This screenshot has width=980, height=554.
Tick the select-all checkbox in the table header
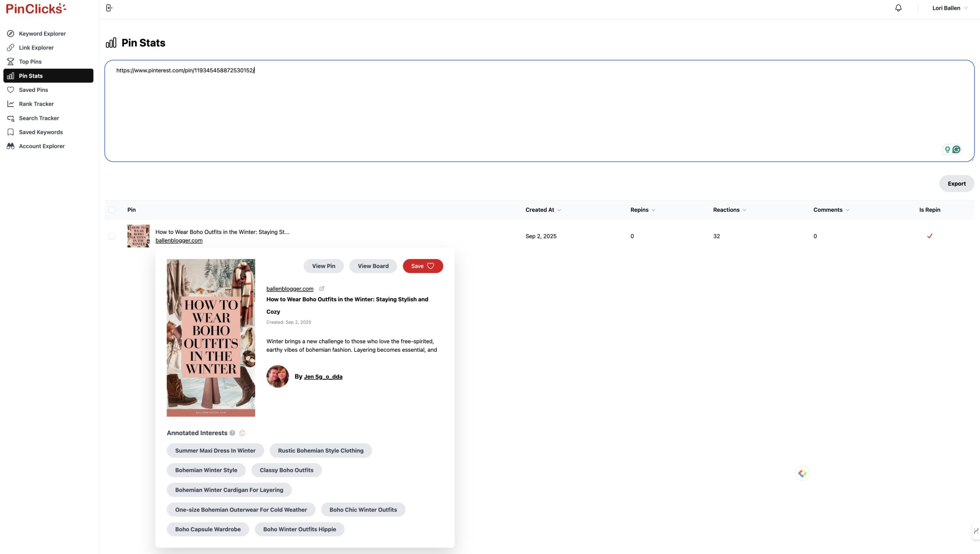(x=112, y=210)
